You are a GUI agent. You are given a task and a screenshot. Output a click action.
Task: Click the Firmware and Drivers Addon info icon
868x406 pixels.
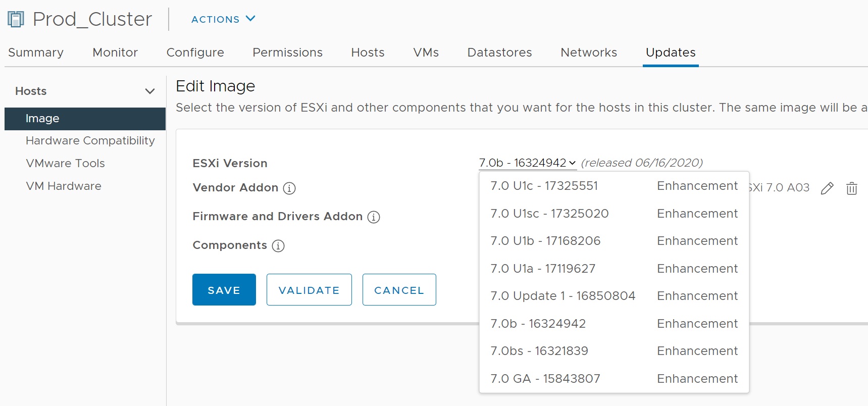pos(374,217)
